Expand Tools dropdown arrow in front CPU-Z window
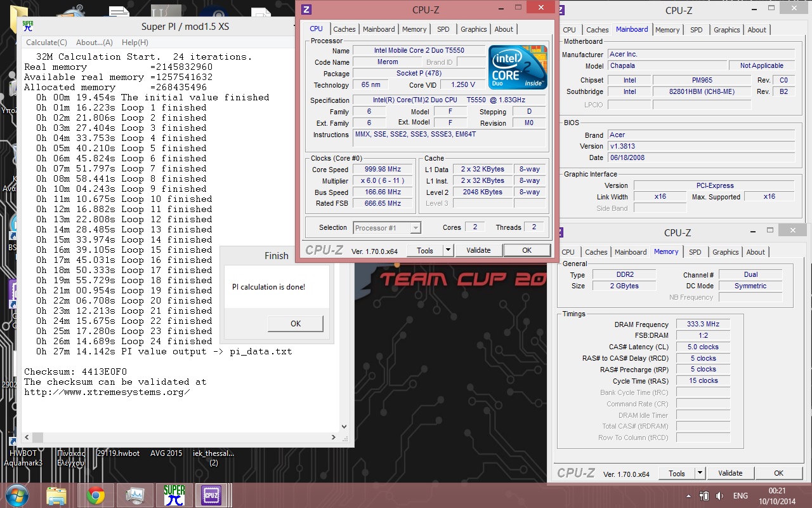The height and width of the screenshot is (508, 812). (448, 250)
